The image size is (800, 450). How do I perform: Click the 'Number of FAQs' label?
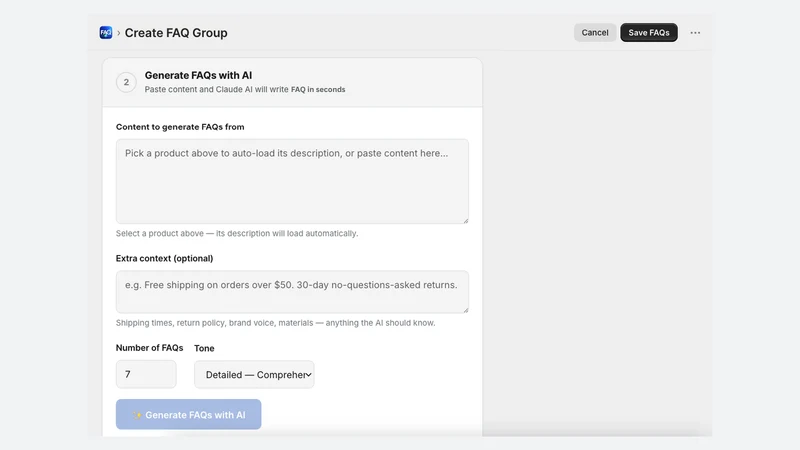coord(149,348)
